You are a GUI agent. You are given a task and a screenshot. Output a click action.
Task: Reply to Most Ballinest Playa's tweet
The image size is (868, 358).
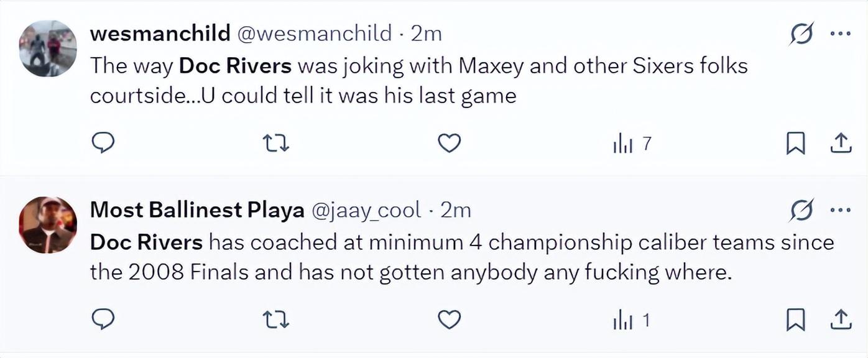coord(103,320)
